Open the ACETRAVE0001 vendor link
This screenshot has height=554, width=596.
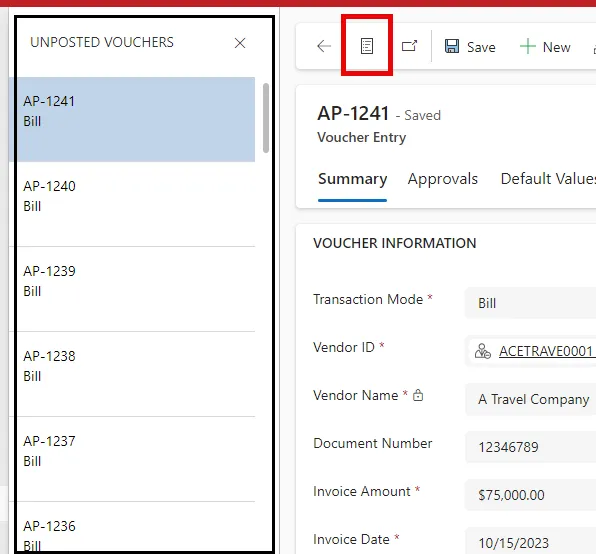[x=546, y=351]
